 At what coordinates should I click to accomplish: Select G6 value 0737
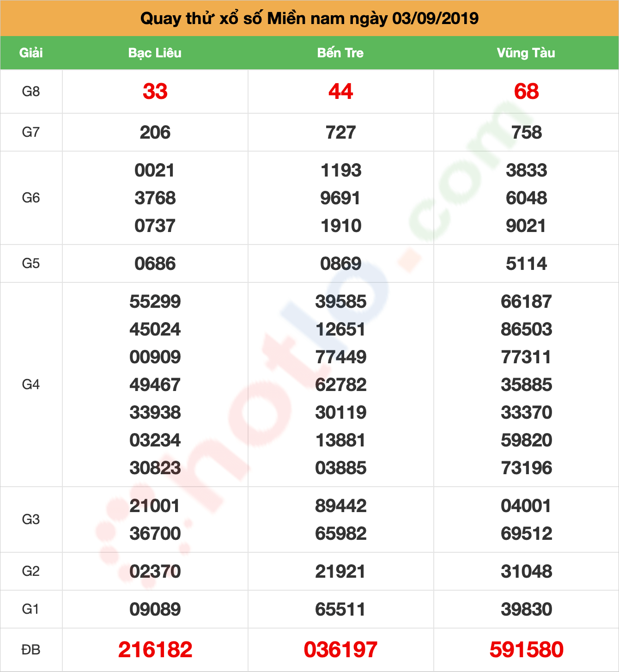[155, 226]
